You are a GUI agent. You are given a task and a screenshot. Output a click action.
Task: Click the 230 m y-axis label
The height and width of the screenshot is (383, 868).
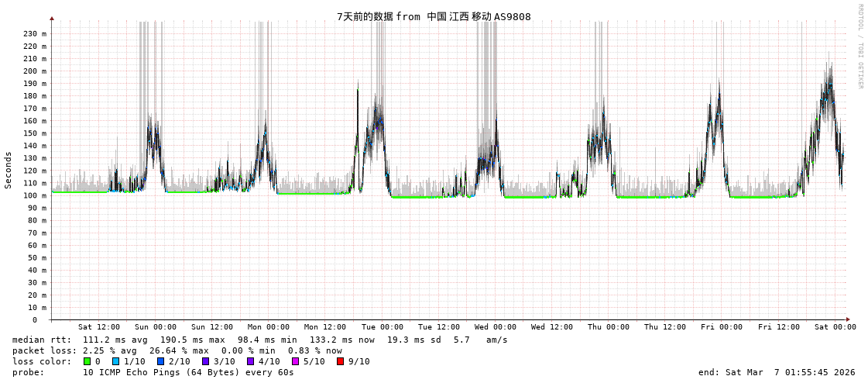[x=34, y=34]
